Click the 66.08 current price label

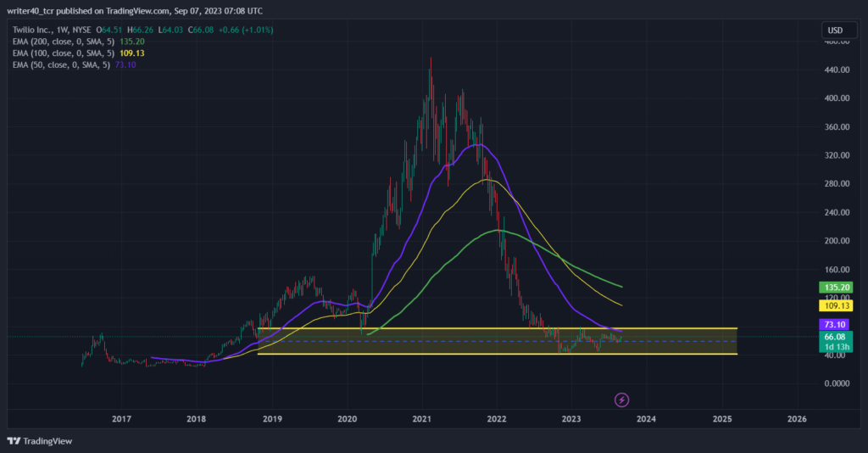click(835, 337)
